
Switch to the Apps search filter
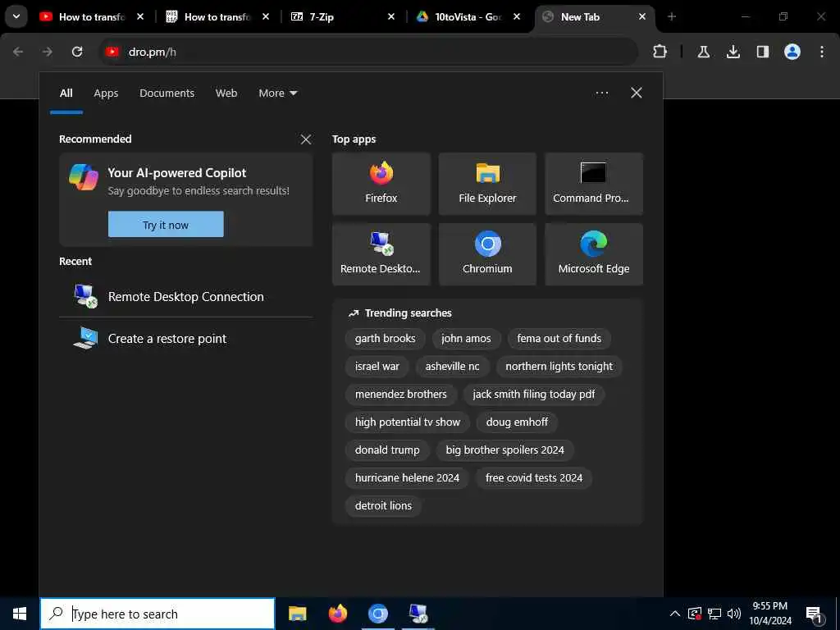point(106,94)
